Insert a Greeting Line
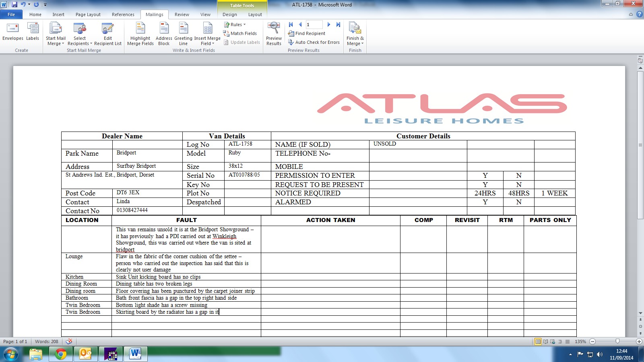This screenshot has height=362, width=644. tap(183, 34)
